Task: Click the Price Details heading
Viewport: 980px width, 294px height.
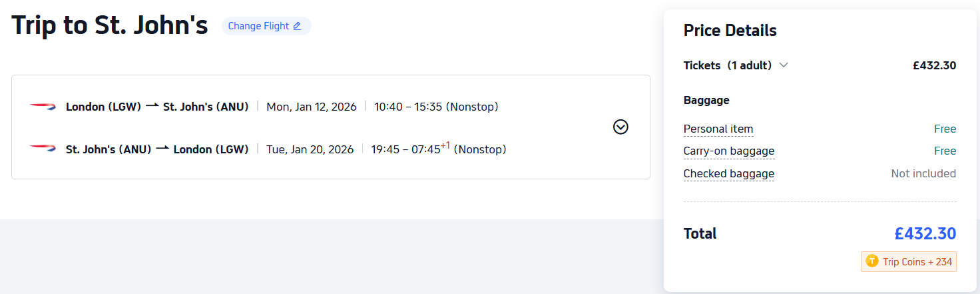Action: click(730, 31)
